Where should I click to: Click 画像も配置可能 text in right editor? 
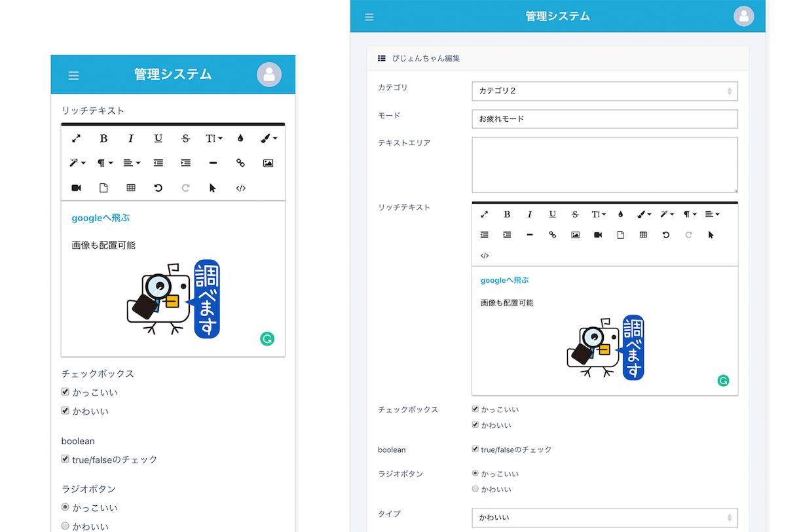507,303
